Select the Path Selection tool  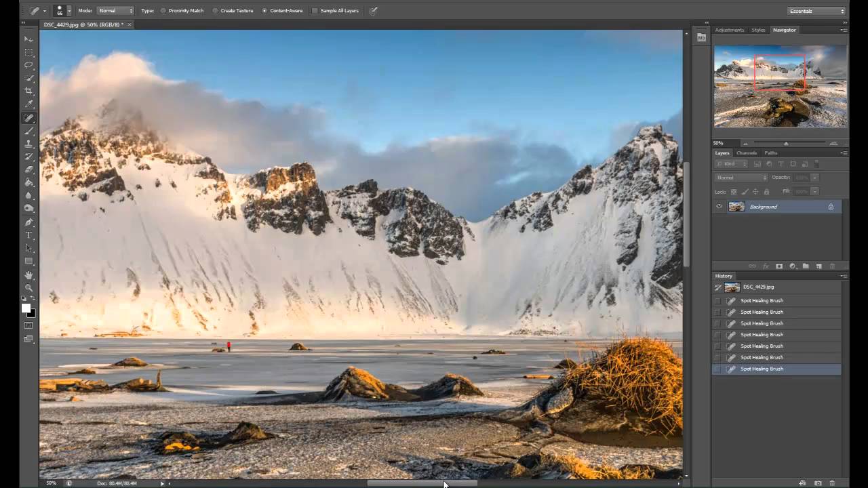(x=28, y=248)
